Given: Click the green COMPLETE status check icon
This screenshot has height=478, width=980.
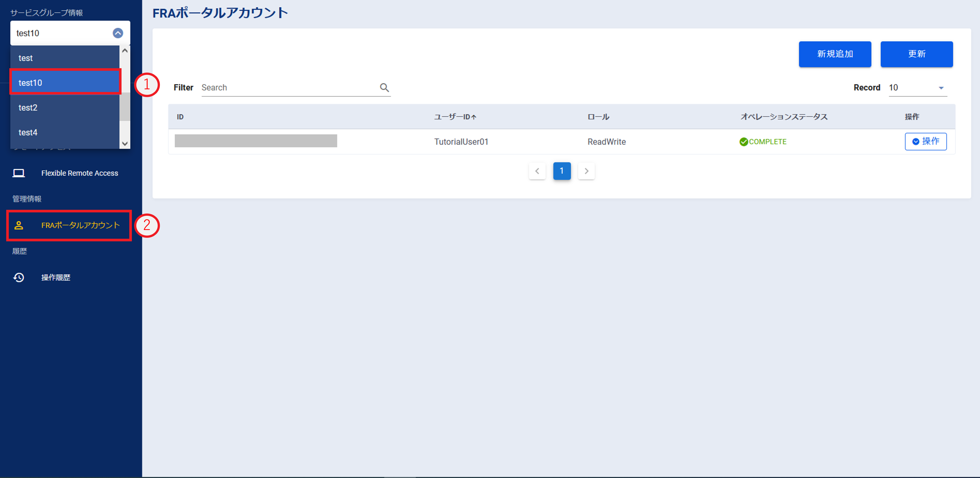Looking at the screenshot, I should click(743, 142).
